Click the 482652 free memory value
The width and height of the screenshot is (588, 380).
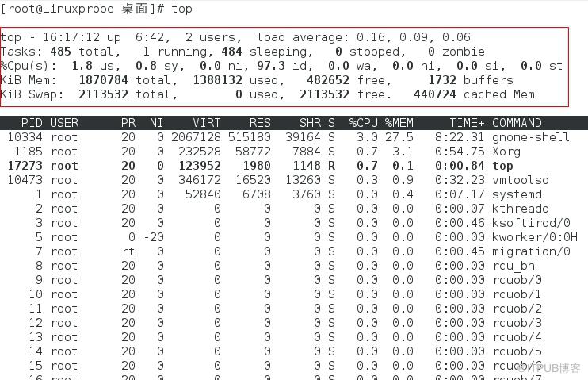[328, 80]
